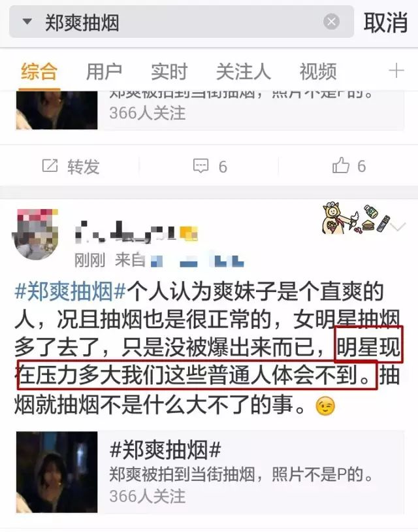418x532 pixels.
Task: Select the 综合 tab
Action: (x=39, y=72)
